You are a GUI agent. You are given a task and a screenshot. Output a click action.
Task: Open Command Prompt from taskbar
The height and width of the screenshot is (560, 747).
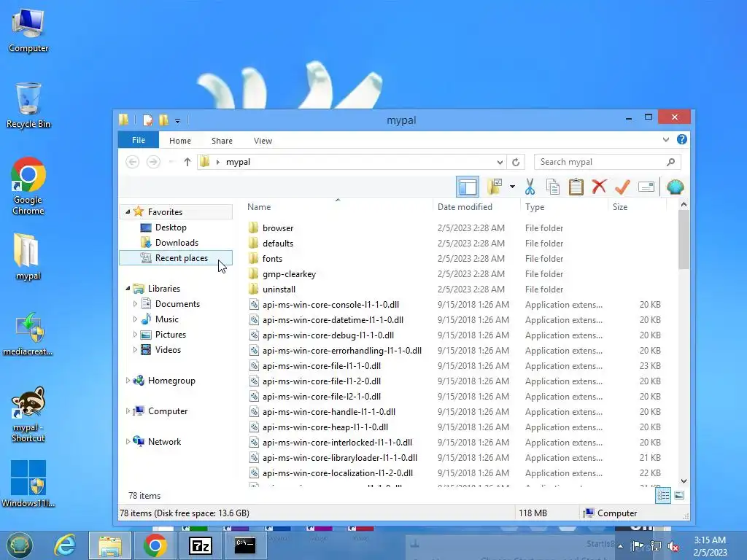(245, 545)
